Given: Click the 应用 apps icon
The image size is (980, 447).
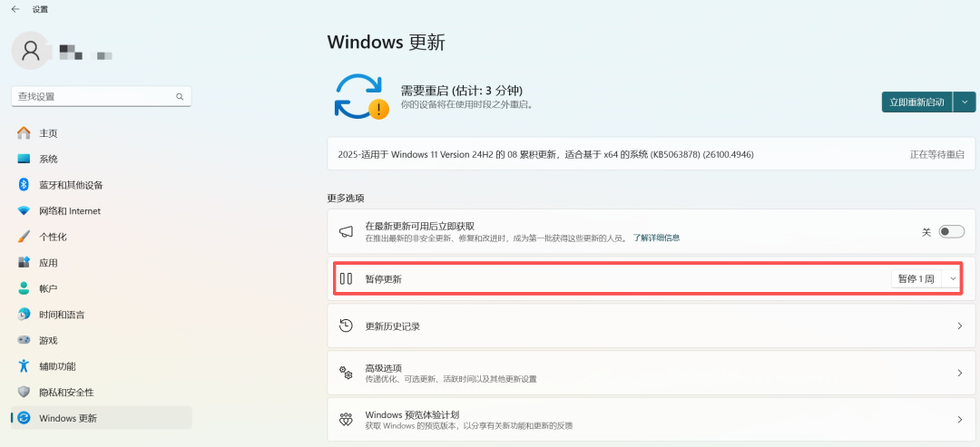Looking at the screenshot, I should coord(24,263).
